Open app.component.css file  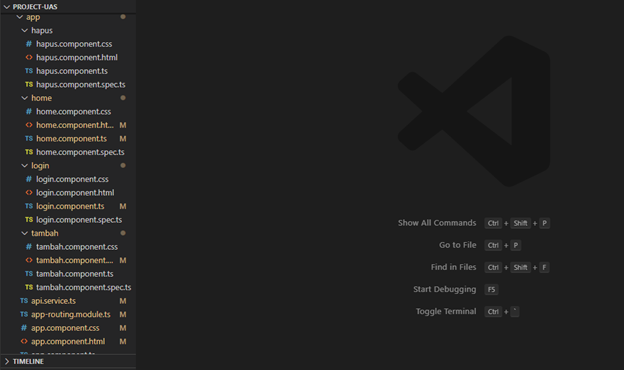[65, 328]
